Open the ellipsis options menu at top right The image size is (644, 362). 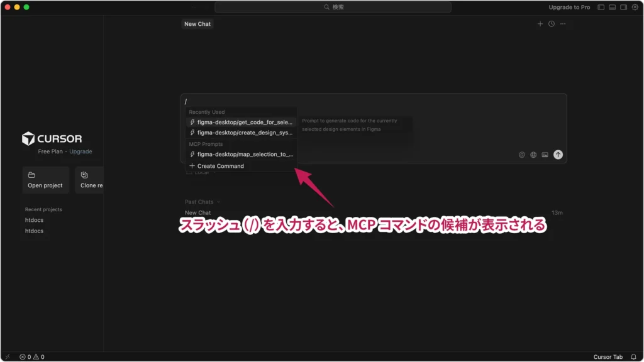tap(563, 23)
